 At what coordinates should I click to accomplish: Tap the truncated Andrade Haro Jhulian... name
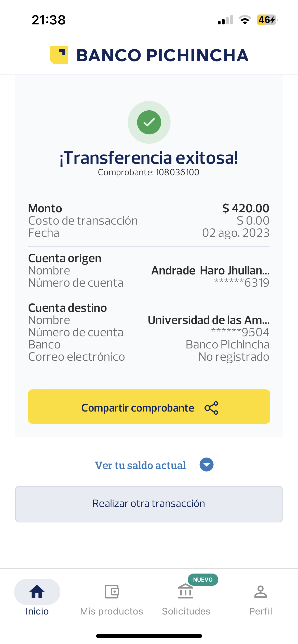point(210,271)
